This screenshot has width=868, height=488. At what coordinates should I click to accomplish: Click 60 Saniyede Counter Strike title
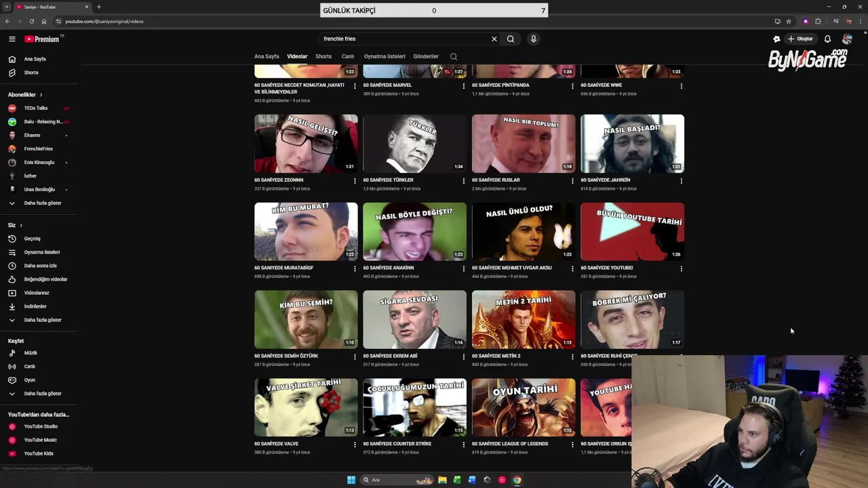397,444
